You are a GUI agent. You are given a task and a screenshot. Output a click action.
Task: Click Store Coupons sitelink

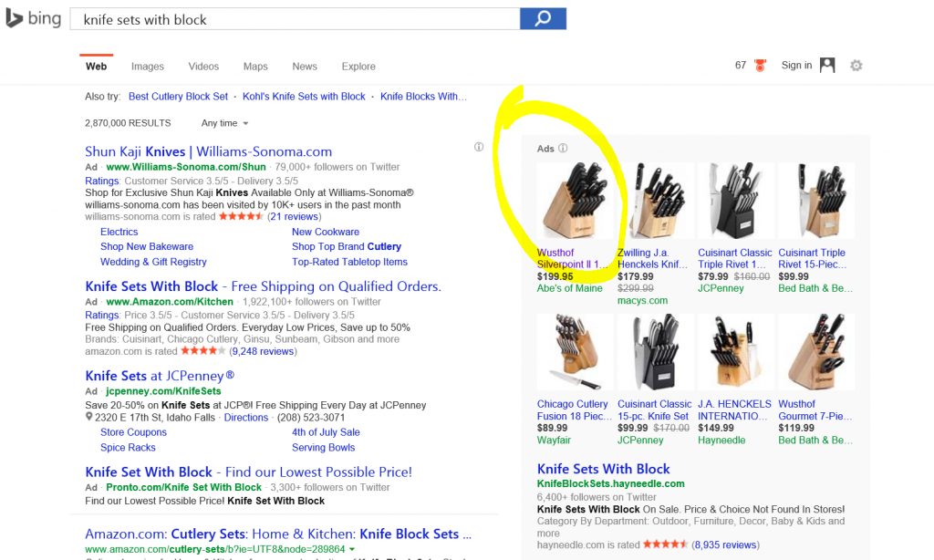(133, 432)
